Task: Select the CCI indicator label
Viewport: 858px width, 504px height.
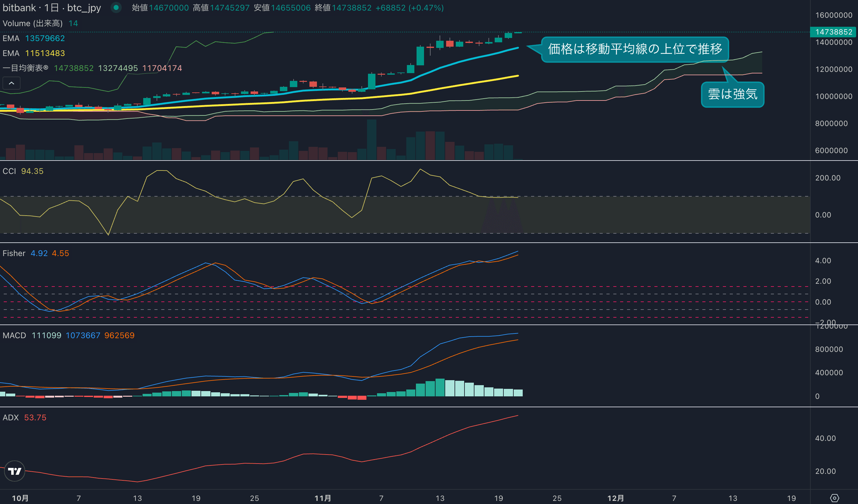Action: [x=10, y=171]
